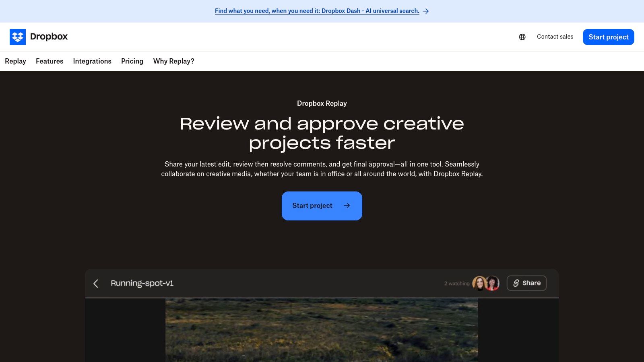This screenshot has height=362, width=644.
Task: Open the Dropbox Dash universal search link
Action: (x=317, y=11)
